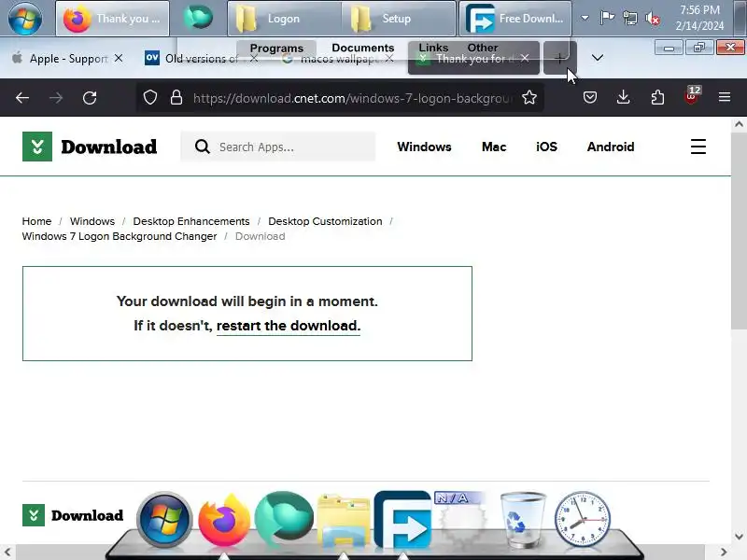
Task: Click the N/A weather dock icon
Action: click(461, 519)
